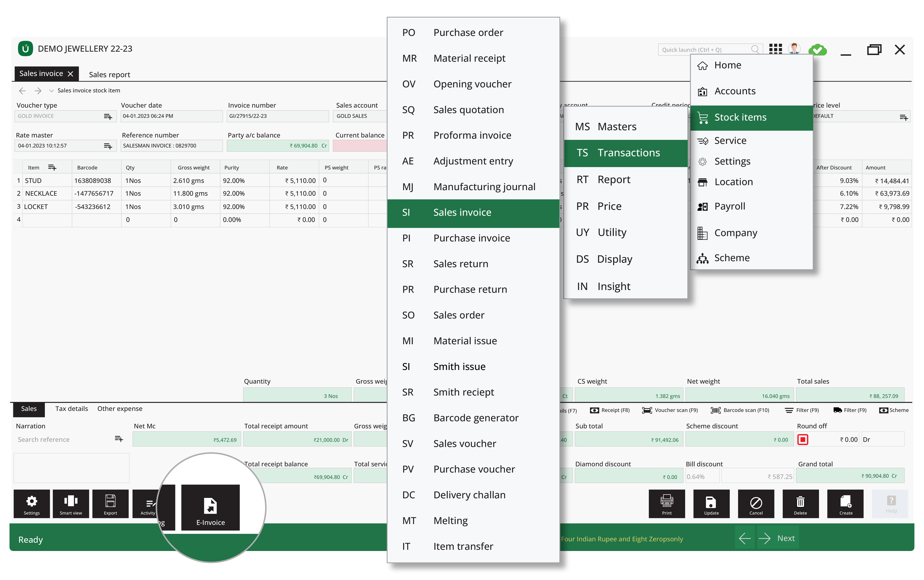924x580 pixels.
Task: Click the Invoice number field
Action: click(x=277, y=116)
